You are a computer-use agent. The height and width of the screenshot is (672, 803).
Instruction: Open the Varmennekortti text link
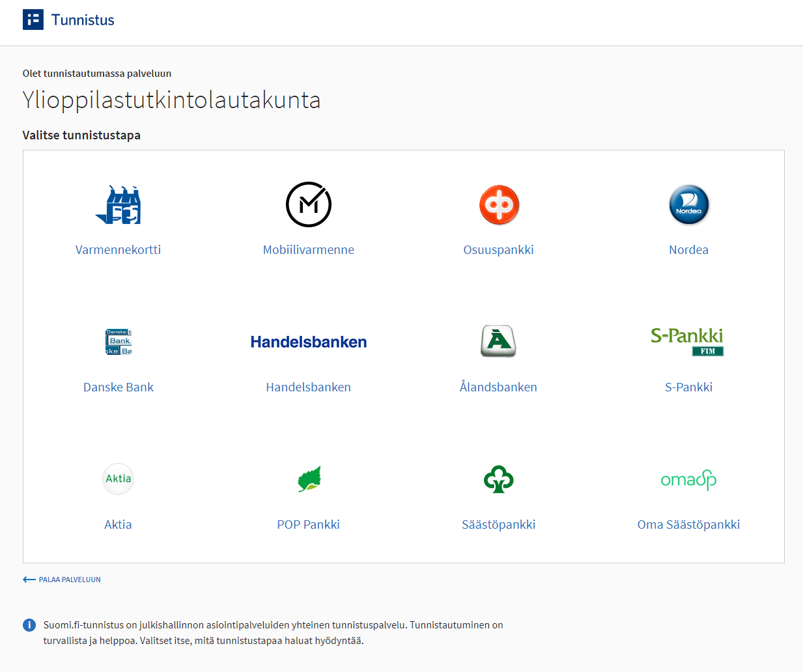pos(118,250)
